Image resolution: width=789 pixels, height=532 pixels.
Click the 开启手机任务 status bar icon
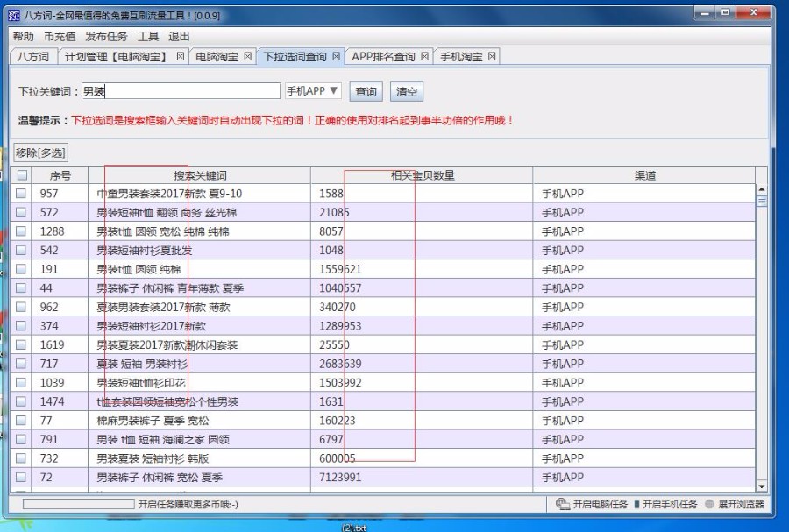coord(636,504)
